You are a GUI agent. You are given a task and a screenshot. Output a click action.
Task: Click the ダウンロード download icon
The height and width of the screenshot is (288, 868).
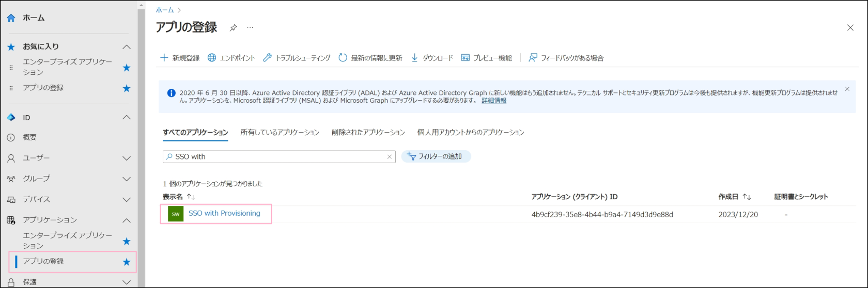click(414, 58)
